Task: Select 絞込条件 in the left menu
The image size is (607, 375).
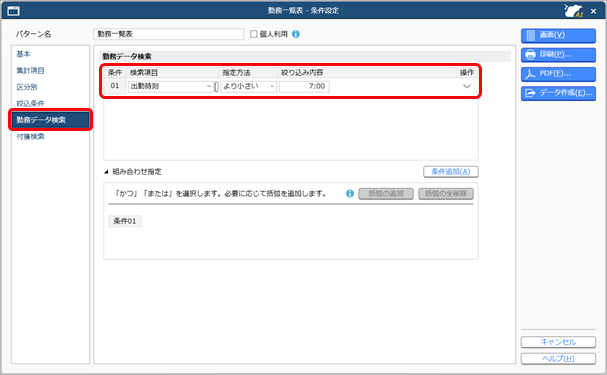Action: coord(31,103)
